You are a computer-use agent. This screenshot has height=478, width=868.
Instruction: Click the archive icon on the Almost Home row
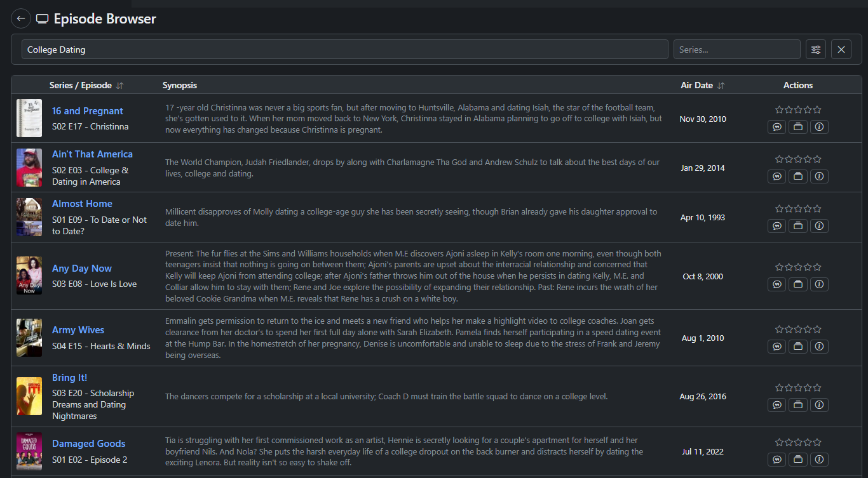pyautogui.click(x=797, y=225)
